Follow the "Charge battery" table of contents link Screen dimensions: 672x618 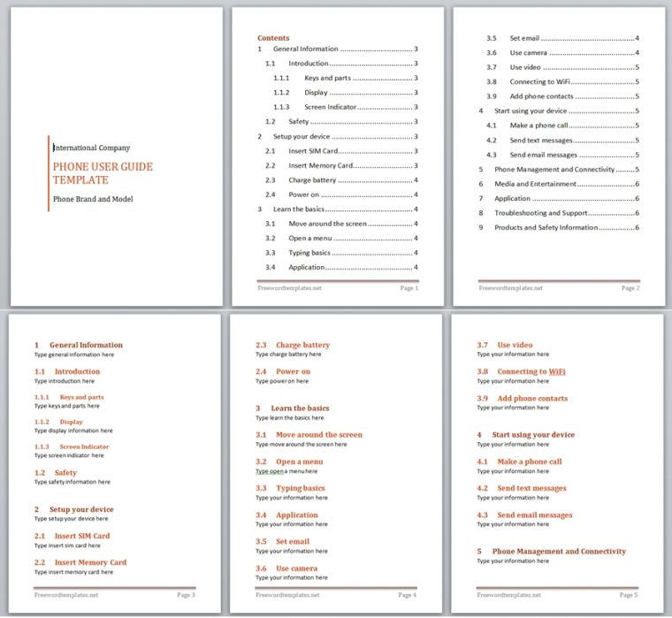coord(312,180)
